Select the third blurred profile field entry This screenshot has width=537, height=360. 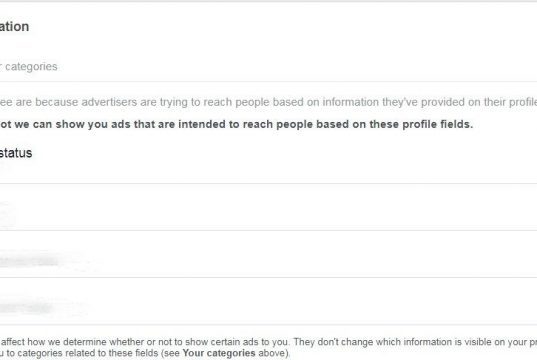[268, 301]
